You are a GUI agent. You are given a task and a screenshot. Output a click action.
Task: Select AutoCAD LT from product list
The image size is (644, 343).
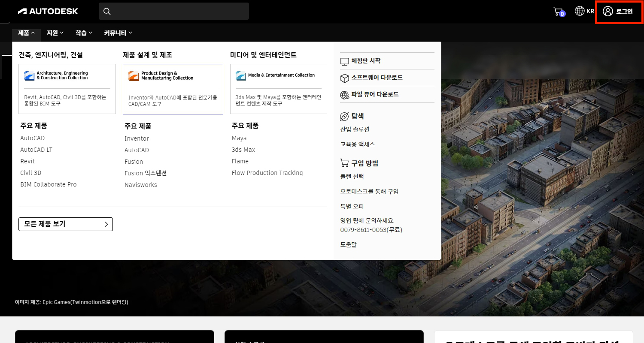pos(36,150)
